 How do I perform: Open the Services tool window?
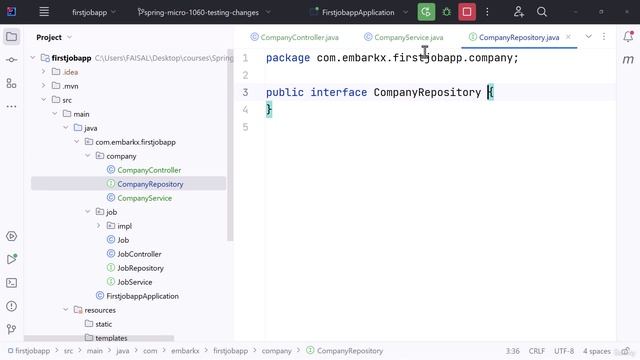pyautogui.click(x=11, y=236)
